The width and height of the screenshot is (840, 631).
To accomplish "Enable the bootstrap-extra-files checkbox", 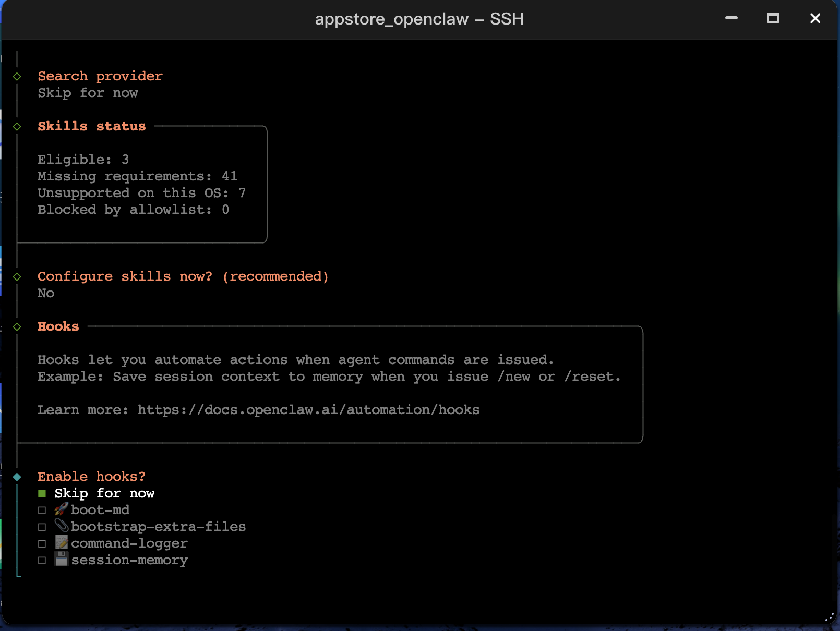I will pos(42,527).
